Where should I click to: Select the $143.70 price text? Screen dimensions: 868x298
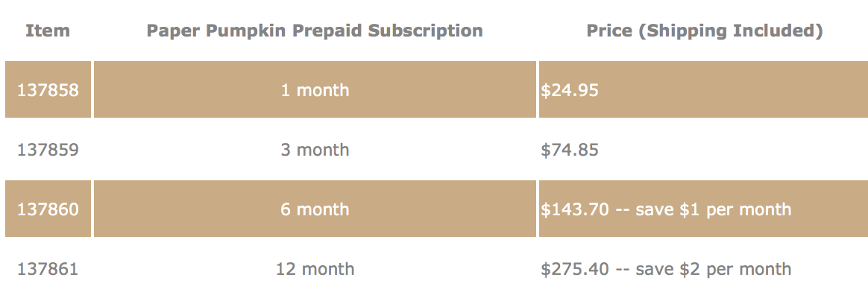pyautogui.click(x=575, y=209)
